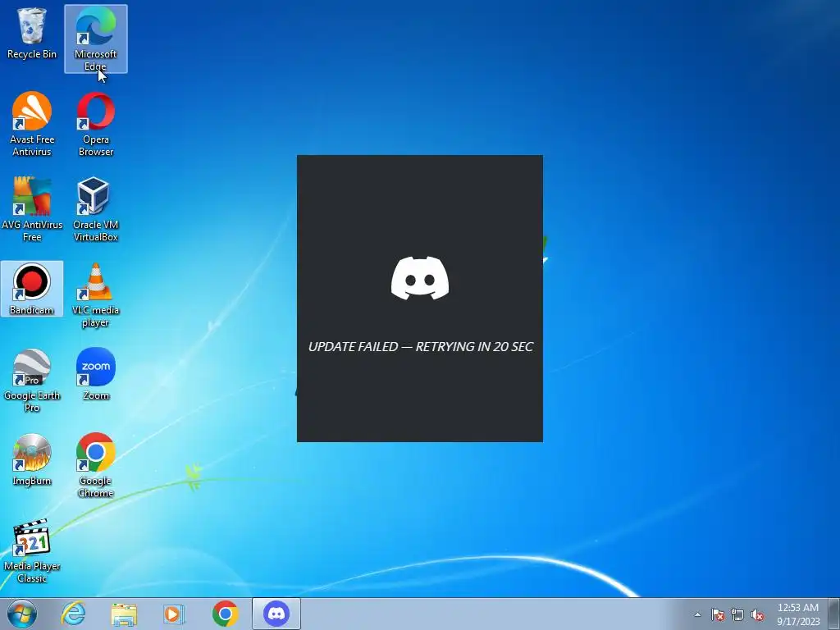
Task: Open the network status tray icon
Action: coord(737,614)
